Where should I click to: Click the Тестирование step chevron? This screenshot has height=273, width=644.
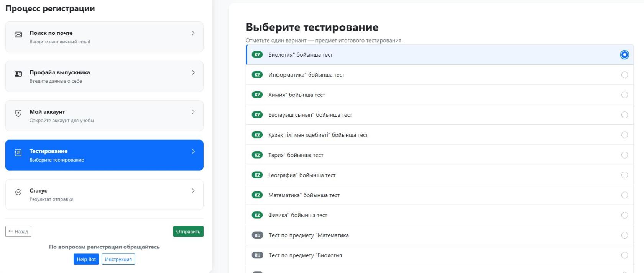193,152
